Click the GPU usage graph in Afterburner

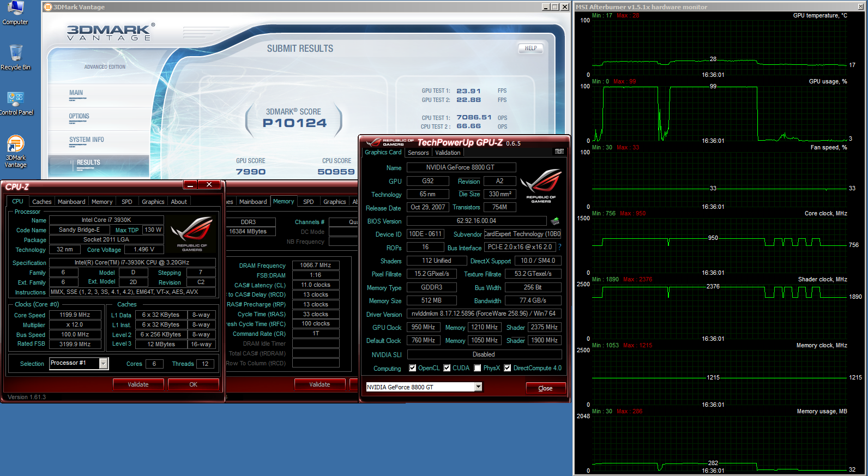[720, 113]
